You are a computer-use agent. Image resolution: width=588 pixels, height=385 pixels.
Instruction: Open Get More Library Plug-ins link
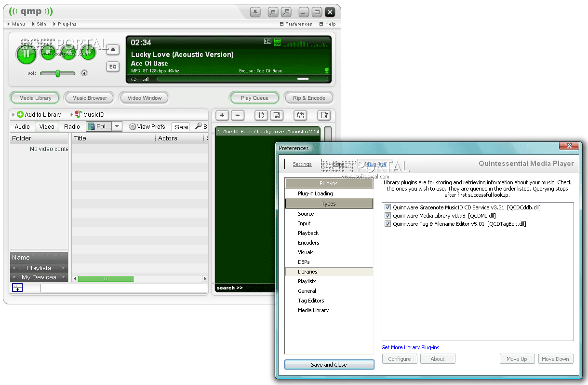point(410,347)
